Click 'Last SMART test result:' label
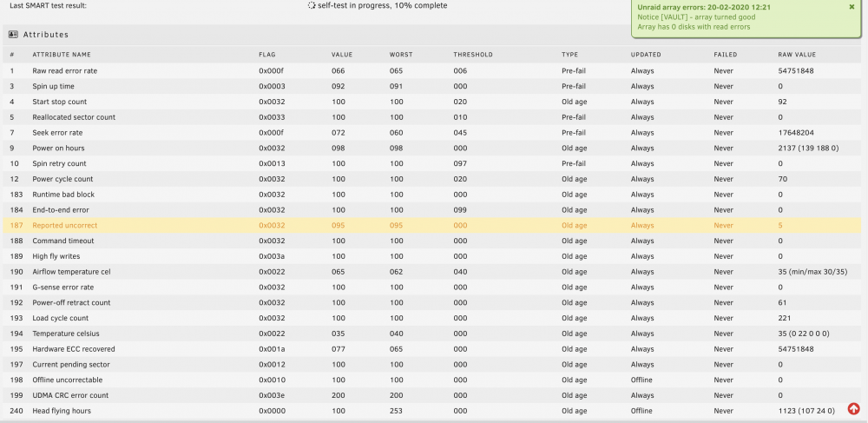This screenshot has height=423, width=868. tap(48, 5)
